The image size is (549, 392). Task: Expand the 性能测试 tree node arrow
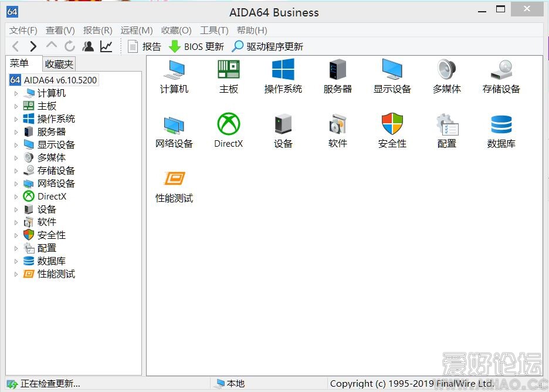tap(16, 274)
